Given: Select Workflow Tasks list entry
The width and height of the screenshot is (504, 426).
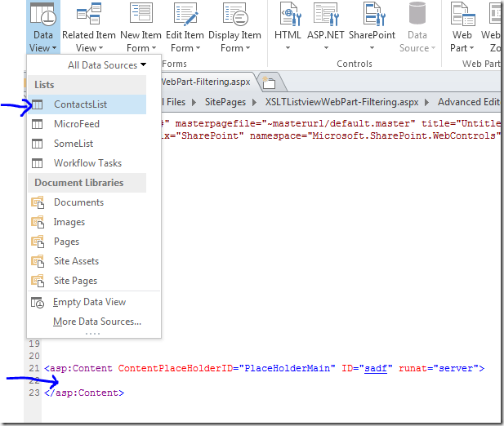Looking at the screenshot, I should click(x=87, y=163).
